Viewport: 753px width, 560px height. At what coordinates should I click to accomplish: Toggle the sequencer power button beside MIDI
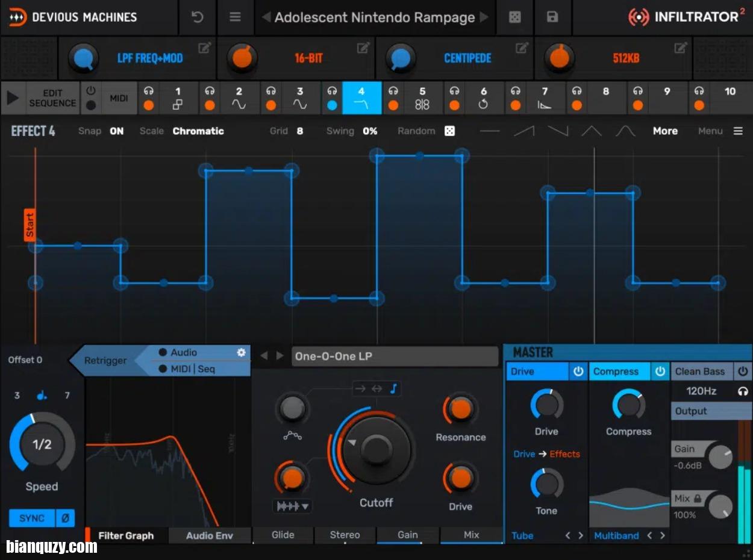91,91
